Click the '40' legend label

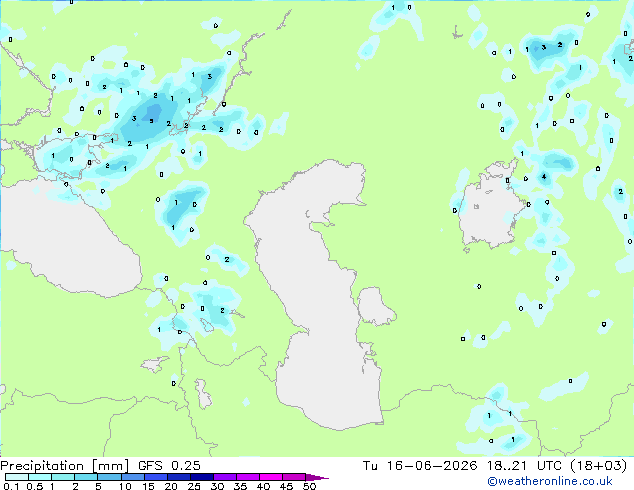263,486
